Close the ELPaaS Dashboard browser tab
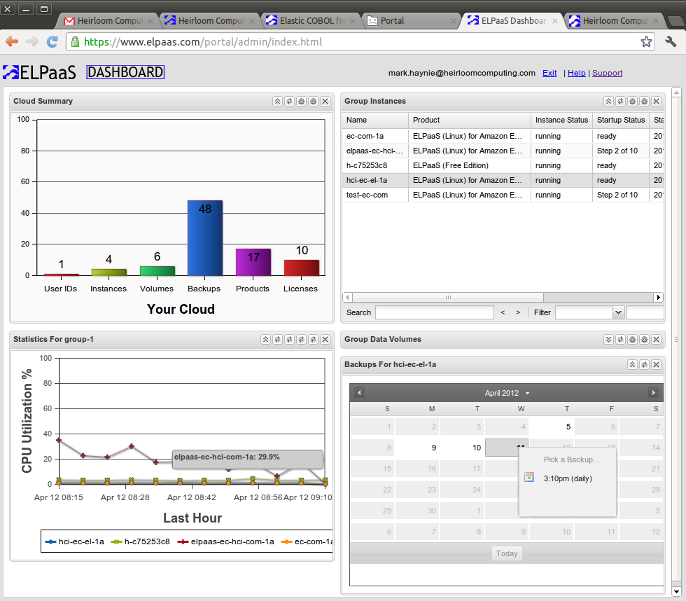Image resolution: width=686 pixels, height=601 pixels. (555, 21)
